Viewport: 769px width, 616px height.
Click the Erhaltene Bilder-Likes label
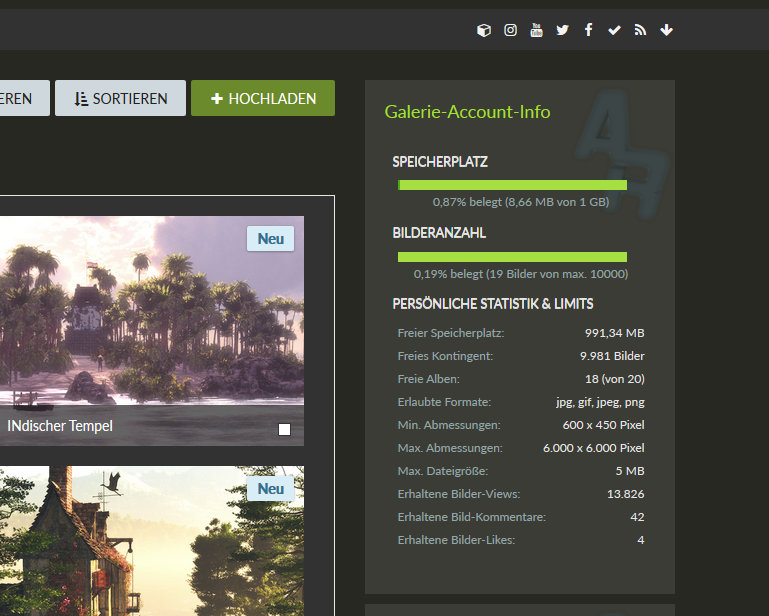point(457,540)
